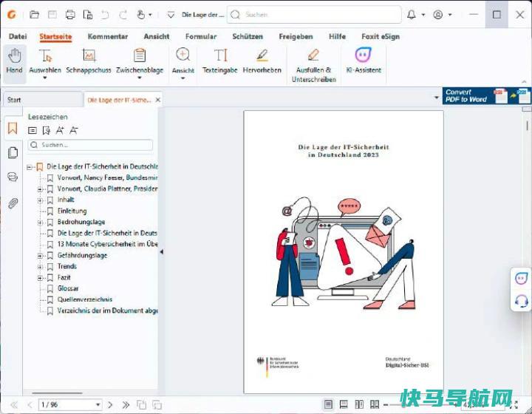The height and width of the screenshot is (414, 532).
Task: Switch to continuous page view mode
Action: click(344, 404)
